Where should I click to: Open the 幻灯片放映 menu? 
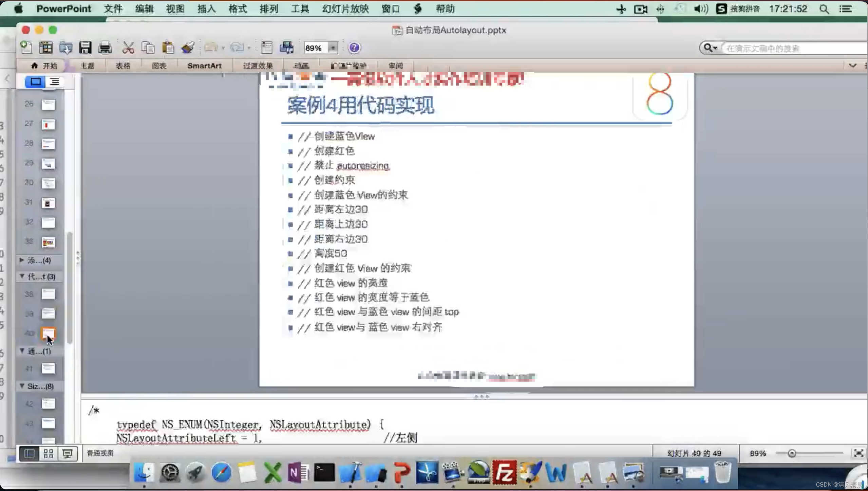click(x=345, y=9)
